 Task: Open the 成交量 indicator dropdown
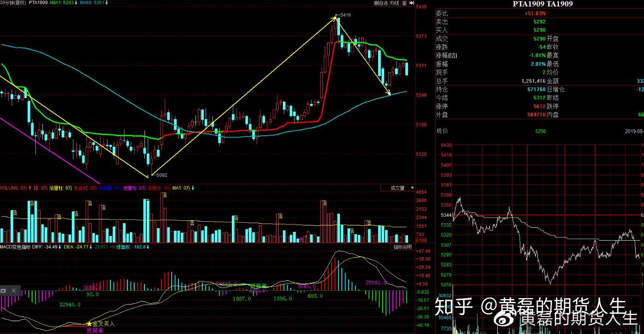[x=397, y=188]
